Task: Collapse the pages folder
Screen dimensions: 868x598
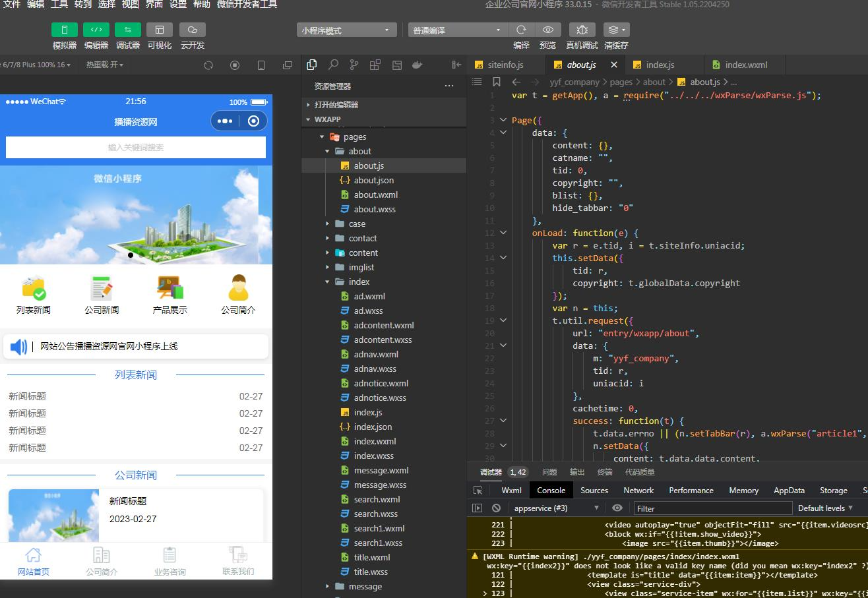Action: [x=384, y=136]
